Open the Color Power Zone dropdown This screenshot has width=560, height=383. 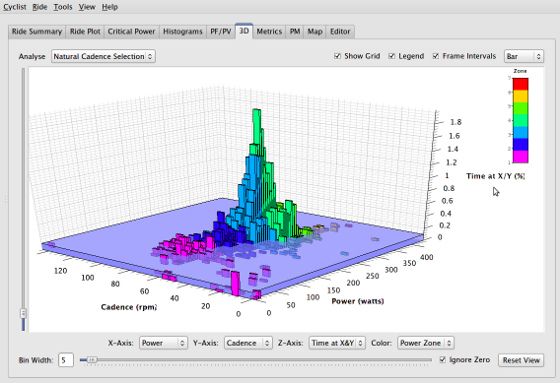[x=426, y=343]
